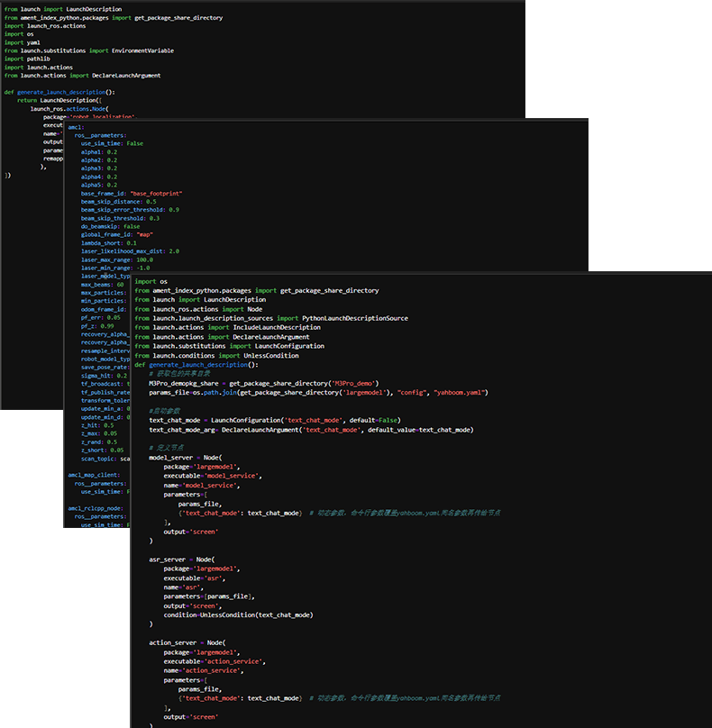Click 'condition=UnlessCondition(text_chat_mode)' line
Image resolution: width=712 pixels, height=728 pixels.
click(238, 615)
